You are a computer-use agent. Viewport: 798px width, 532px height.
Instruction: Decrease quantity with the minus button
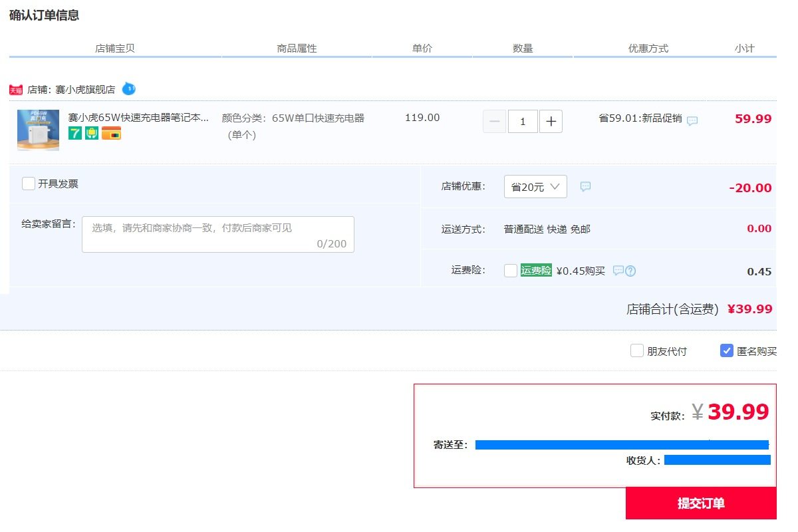[494, 122]
